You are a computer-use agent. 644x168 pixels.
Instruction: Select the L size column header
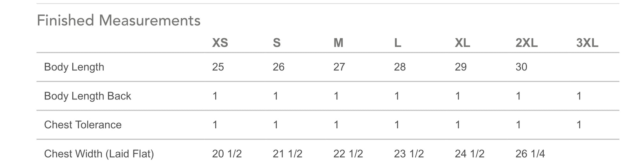click(397, 43)
